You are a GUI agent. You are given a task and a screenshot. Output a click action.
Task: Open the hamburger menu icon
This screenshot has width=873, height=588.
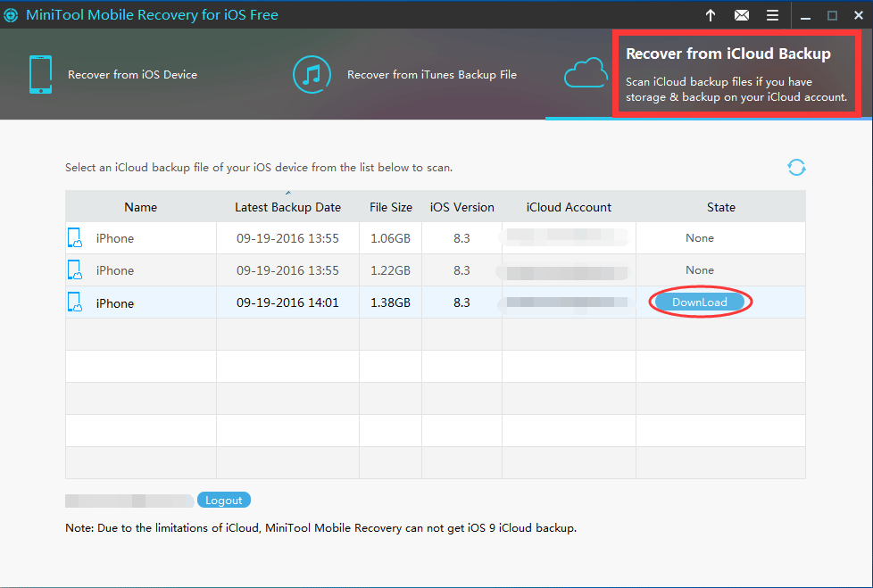coord(772,15)
